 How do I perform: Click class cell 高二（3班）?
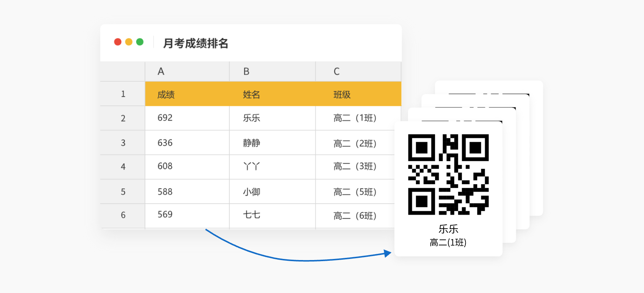tap(355, 167)
